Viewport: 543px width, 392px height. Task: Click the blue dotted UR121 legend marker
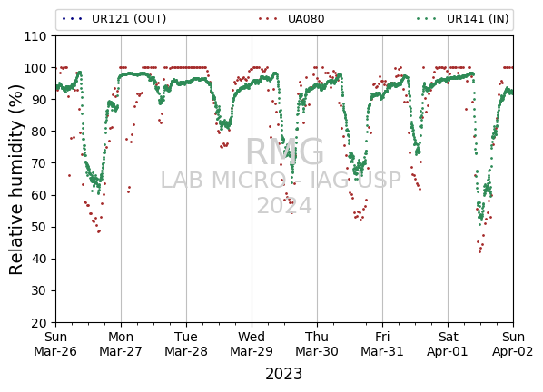point(73,19)
